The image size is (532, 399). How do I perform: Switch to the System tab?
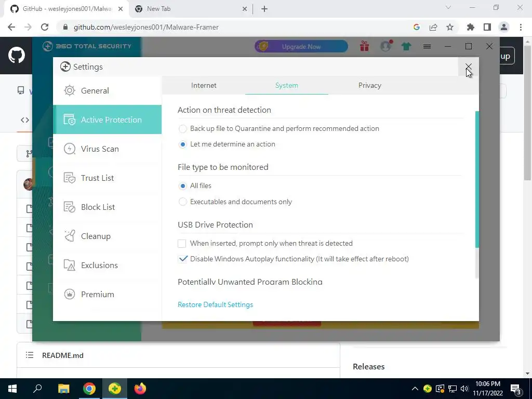click(287, 86)
